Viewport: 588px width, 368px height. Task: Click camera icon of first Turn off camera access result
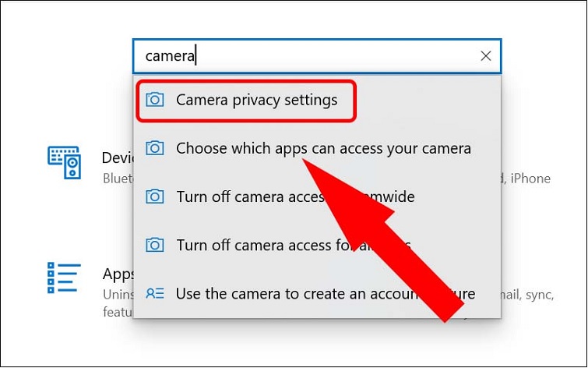tap(155, 196)
